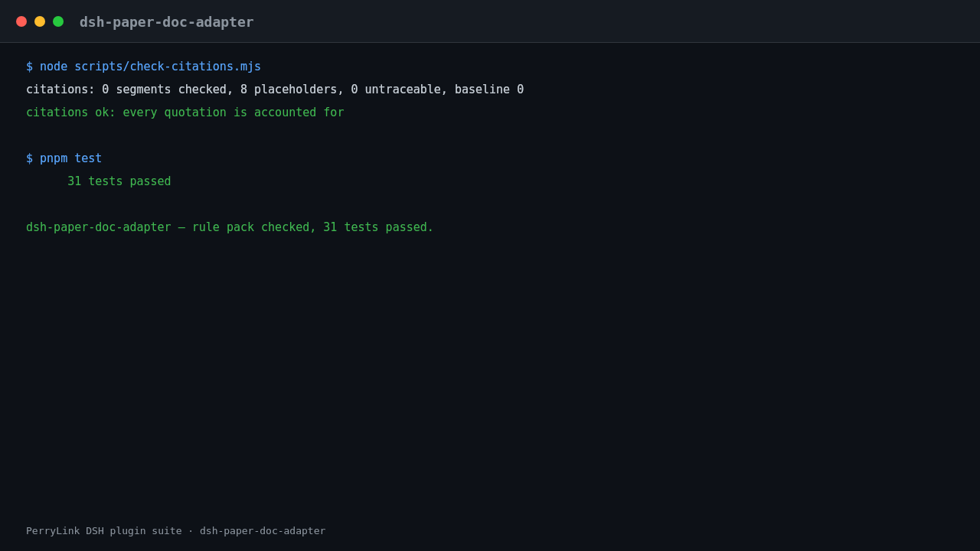This screenshot has width=980, height=551.
Task: Select the citations segments checked output line
Action: 275,90
